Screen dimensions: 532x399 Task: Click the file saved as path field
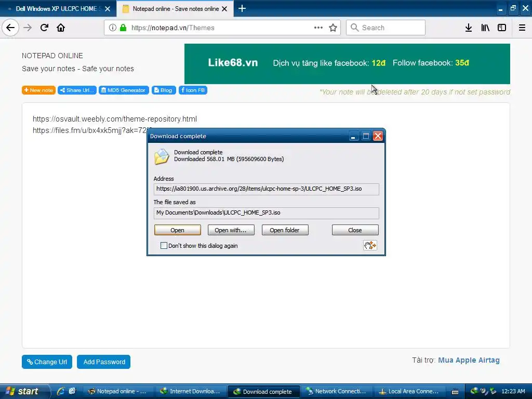[267, 212]
